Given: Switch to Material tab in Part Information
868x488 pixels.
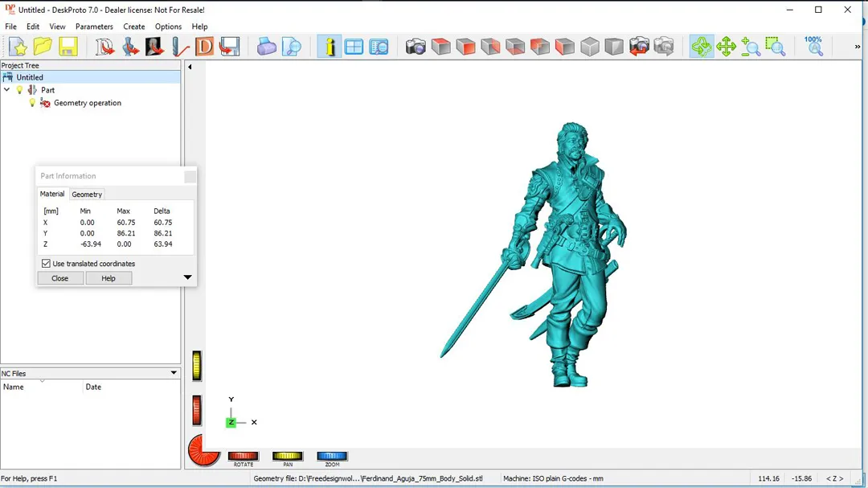Looking at the screenshot, I should point(52,194).
